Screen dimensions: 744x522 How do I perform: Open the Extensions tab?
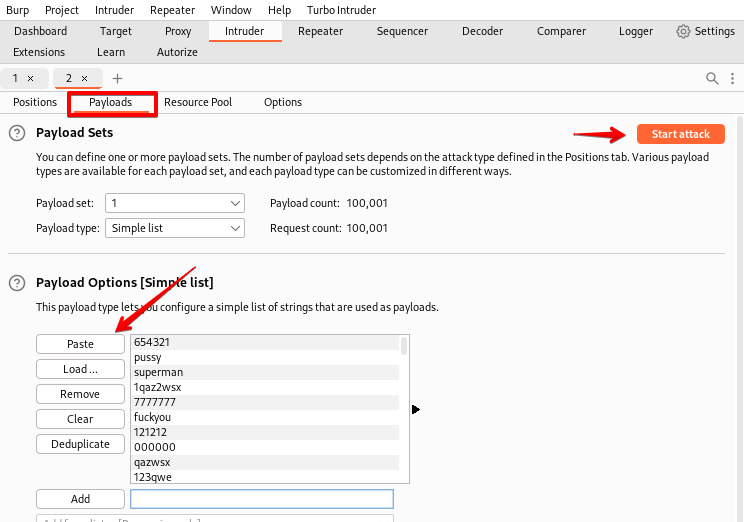[x=39, y=52]
